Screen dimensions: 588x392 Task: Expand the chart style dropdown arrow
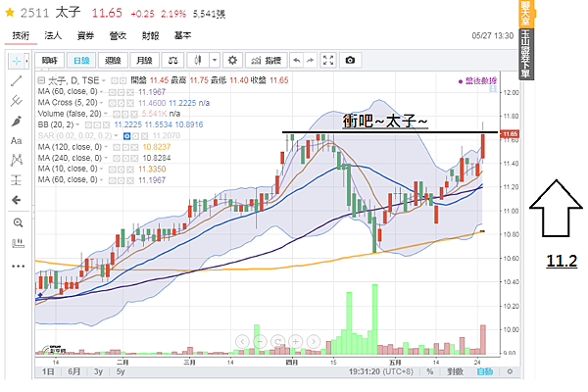(214, 60)
